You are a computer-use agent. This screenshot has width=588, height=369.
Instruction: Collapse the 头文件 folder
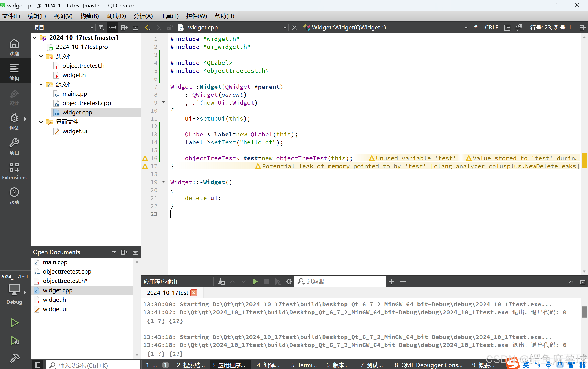(x=41, y=57)
